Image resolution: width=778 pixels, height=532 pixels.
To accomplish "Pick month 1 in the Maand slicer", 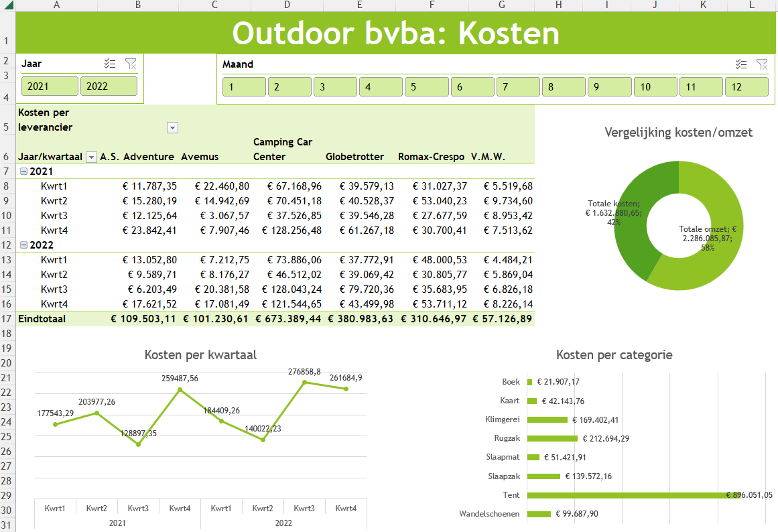I will click(243, 87).
